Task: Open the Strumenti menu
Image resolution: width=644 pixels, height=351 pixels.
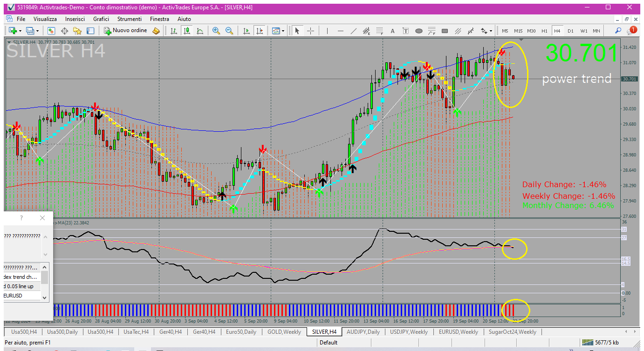Action: [x=130, y=19]
